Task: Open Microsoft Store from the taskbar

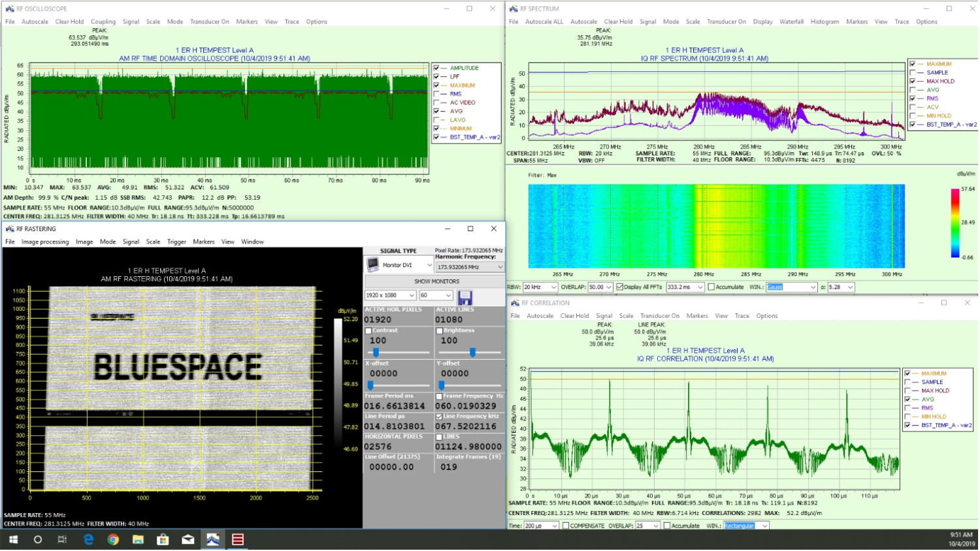Action: (163, 540)
